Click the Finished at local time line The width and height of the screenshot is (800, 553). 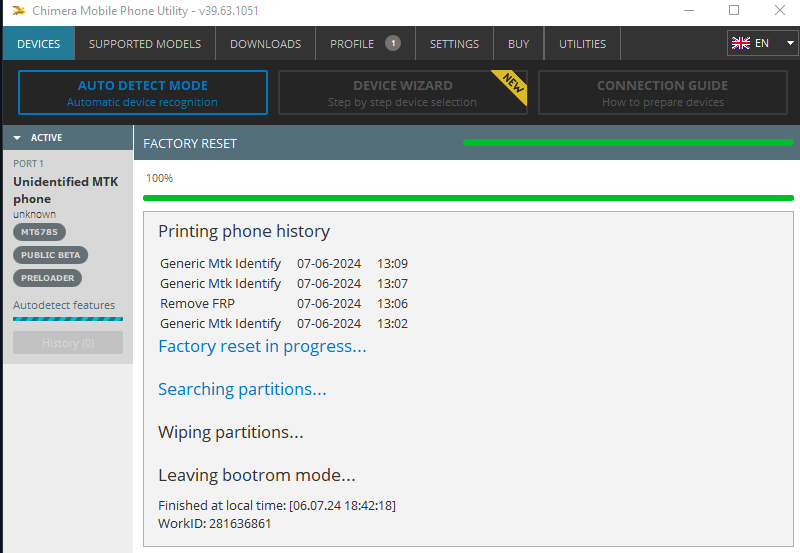[277, 506]
